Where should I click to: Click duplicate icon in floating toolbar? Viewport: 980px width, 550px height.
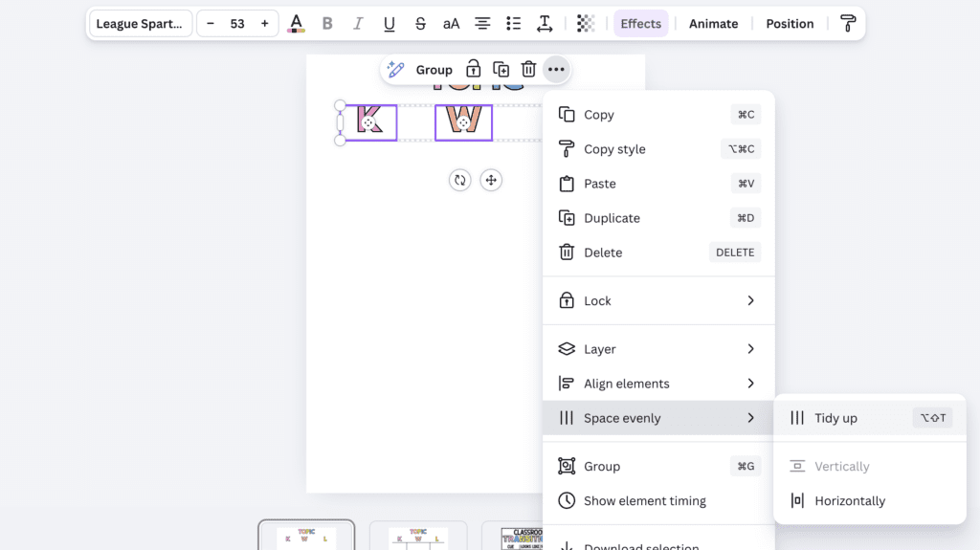point(501,70)
